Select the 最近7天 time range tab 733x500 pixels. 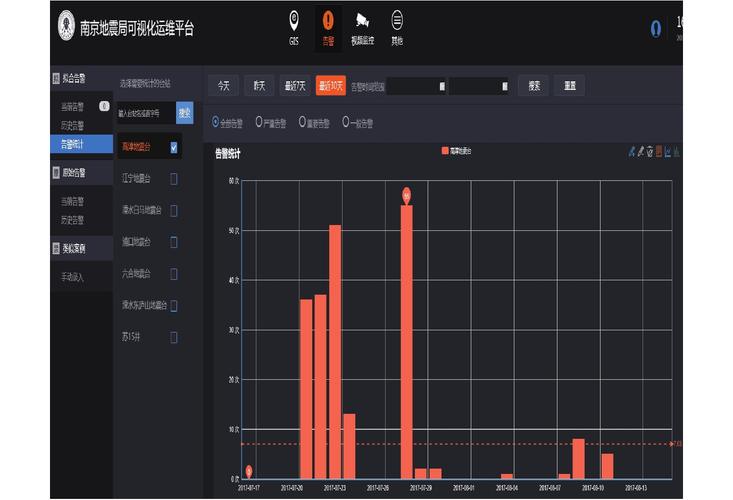click(x=295, y=86)
